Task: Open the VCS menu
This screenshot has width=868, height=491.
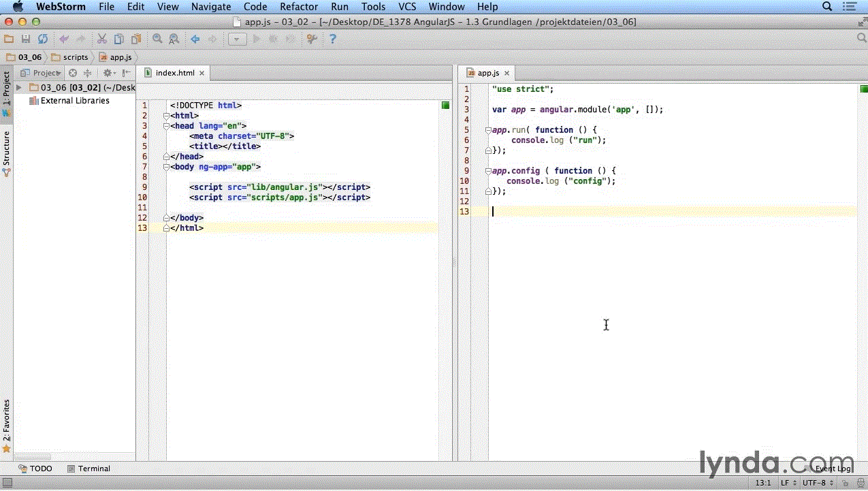Action: pyautogui.click(x=407, y=7)
